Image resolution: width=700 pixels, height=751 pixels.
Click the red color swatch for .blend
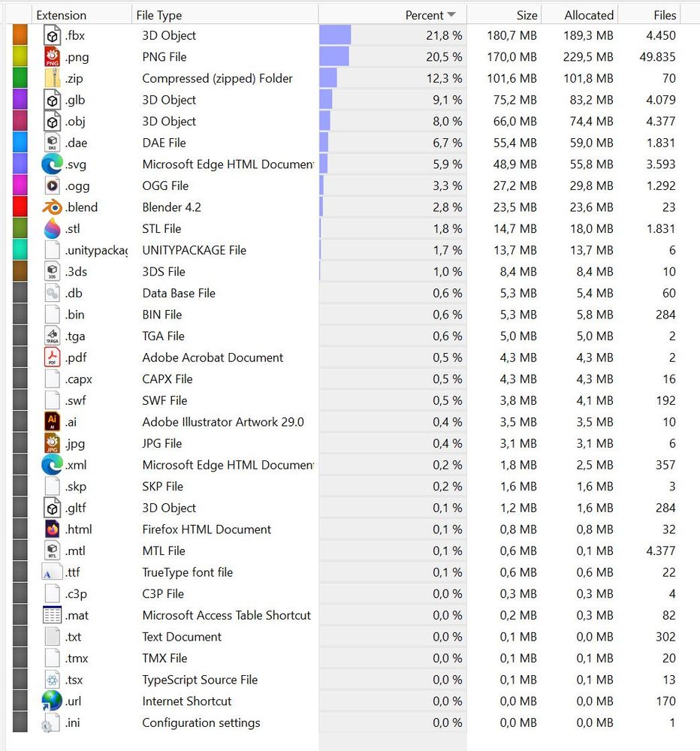coord(20,207)
